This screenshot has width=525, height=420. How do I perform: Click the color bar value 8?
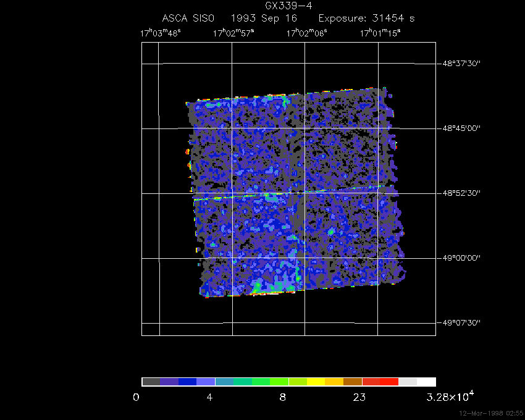pyautogui.click(x=283, y=398)
